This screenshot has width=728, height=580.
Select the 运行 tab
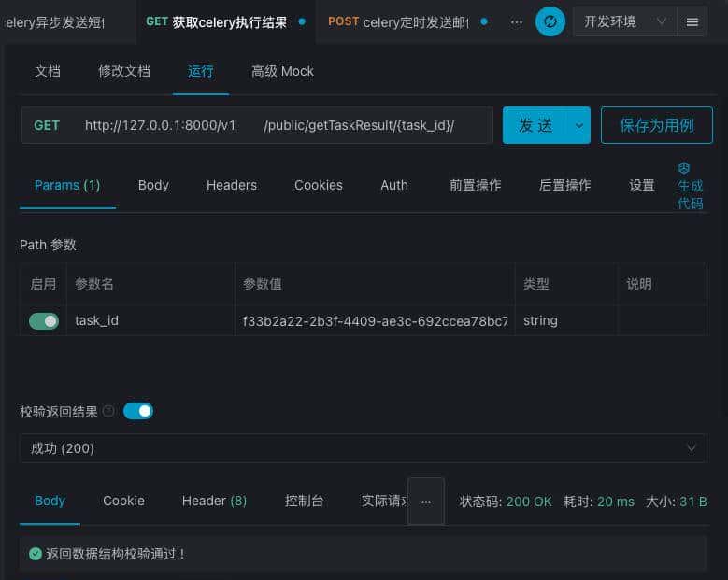pyautogui.click(x=201, y=72)
